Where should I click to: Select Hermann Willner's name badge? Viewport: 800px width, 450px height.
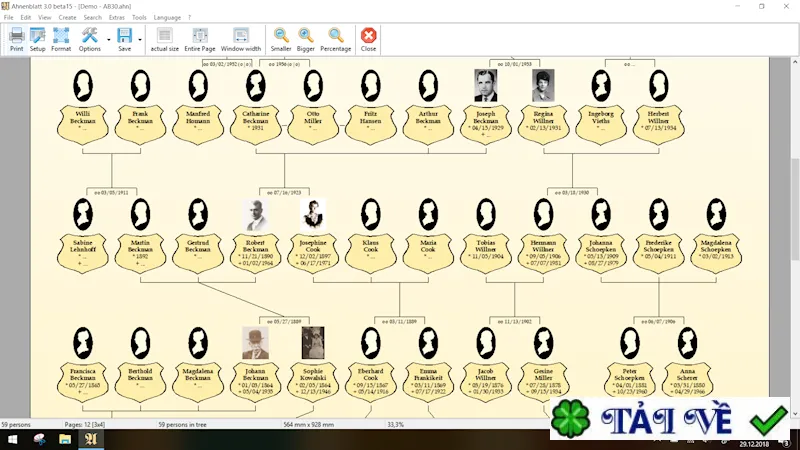[543, 253]
